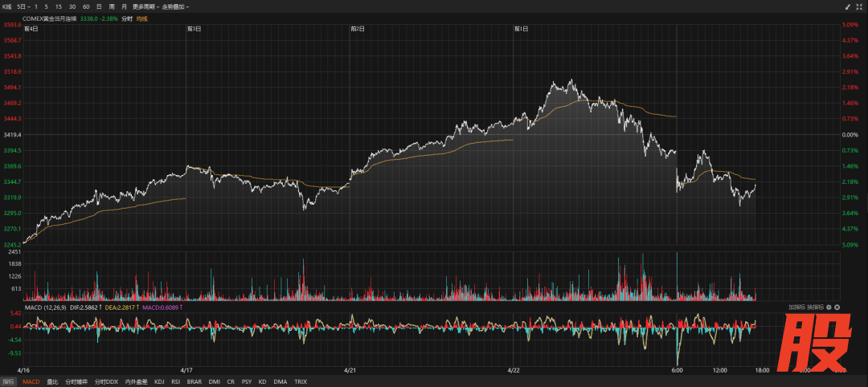Expand the 走势叠加 overlay dropdown
This screenshot has height=387, width=868.
pyautogui.click(x=177, y=6)
